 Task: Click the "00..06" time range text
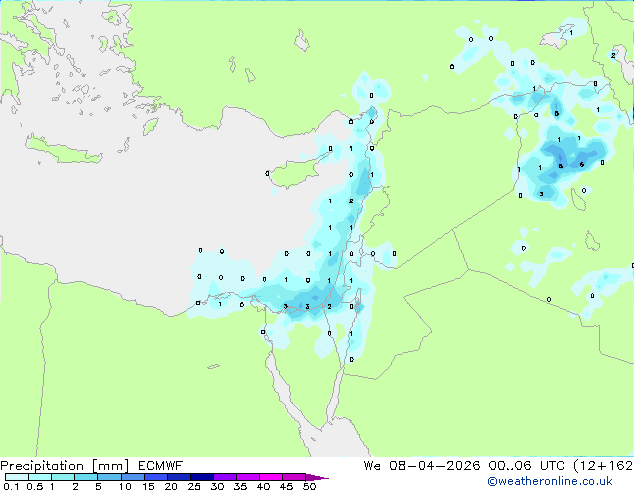[x=510, y=466]
